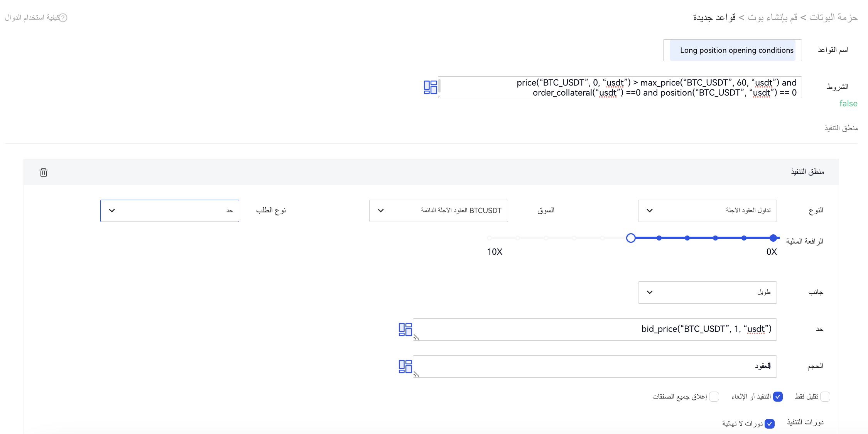Open the BTCUSDT market dropdown
The width and height of the screenshot is (868, 434).
click(438, 211)
